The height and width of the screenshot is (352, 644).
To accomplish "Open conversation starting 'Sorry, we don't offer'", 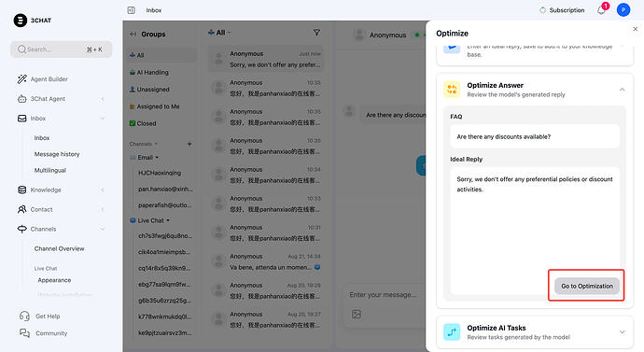I will 266,59.
